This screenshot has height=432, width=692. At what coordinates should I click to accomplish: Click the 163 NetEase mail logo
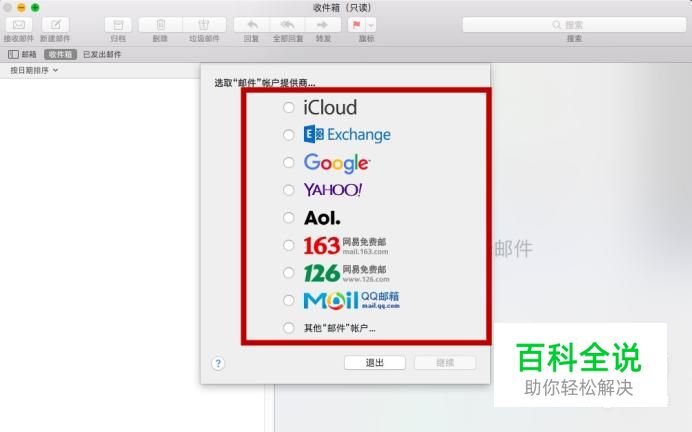[x=346, y=245]
